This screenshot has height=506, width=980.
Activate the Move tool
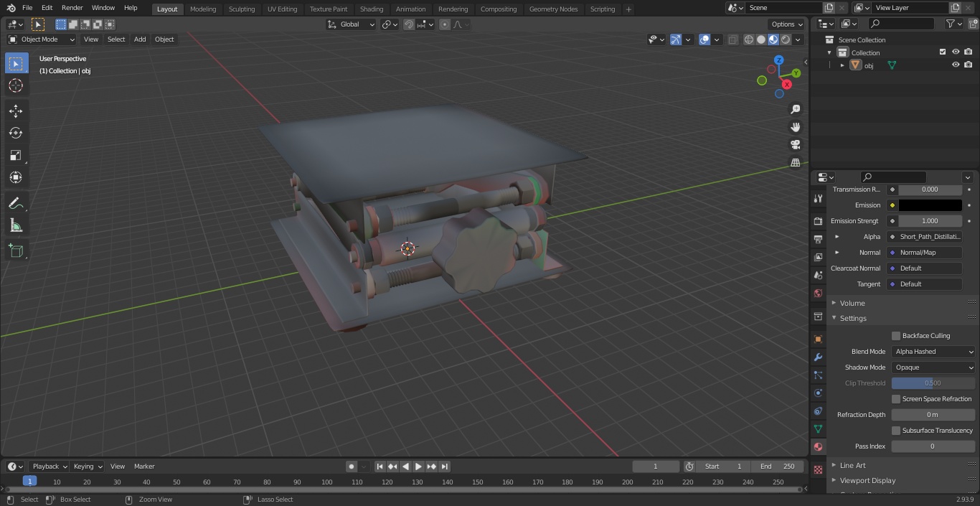click(x=16, y=111)
